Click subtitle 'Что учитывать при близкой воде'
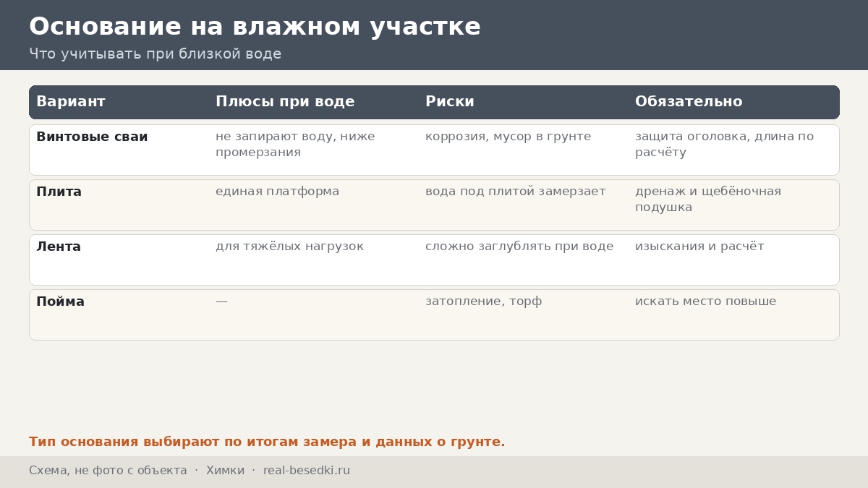Image resolution: width=868 pixels, height=488 pixels. 155,54
